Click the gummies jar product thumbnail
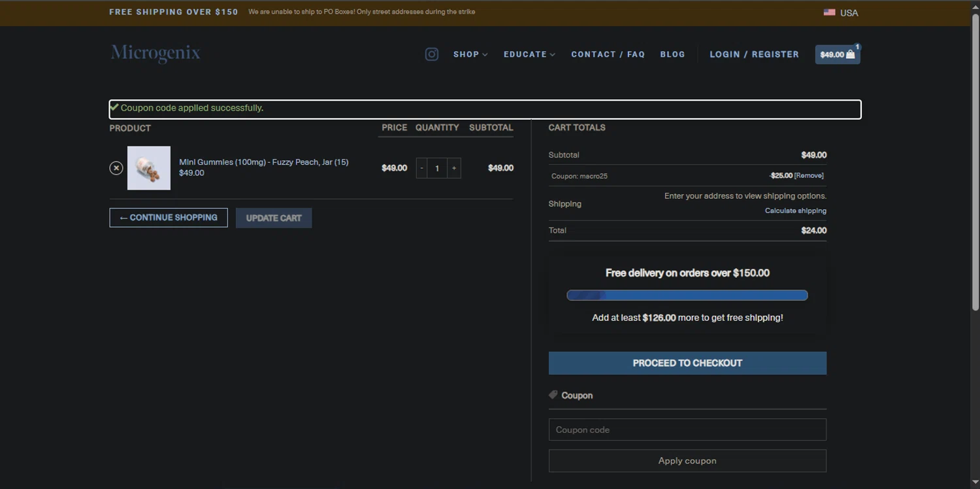 149,168
